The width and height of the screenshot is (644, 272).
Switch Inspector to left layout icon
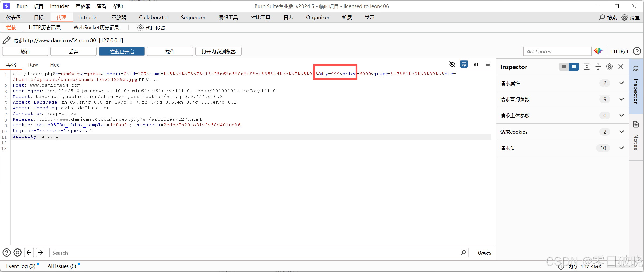click(x=564, y=67)
